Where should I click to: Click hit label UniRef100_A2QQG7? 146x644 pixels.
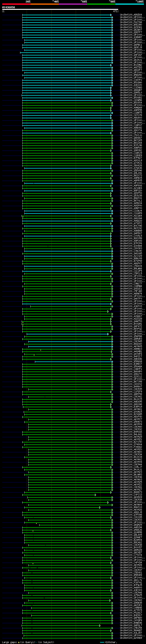coord(131,316)
